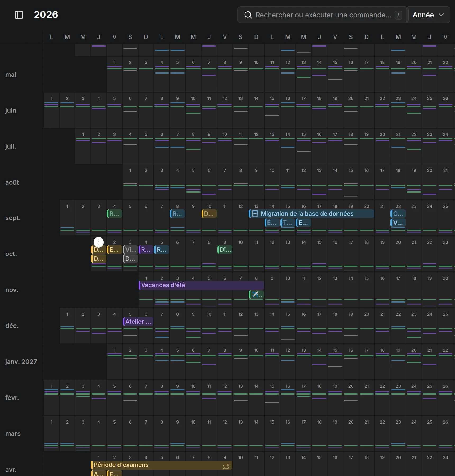This screenshot has height=476, width=455.
Task: Open the green Dî... event on October 9
Action: point(225,250)
